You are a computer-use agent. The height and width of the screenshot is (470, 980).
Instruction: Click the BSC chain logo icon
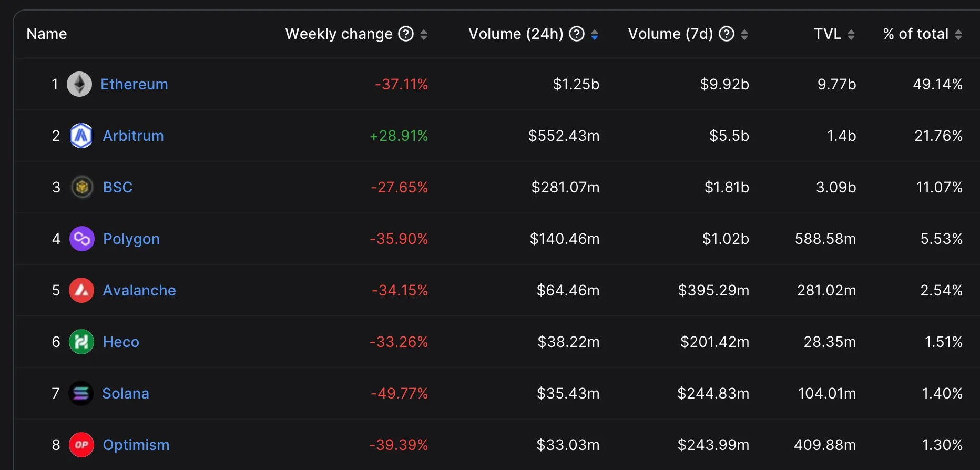(81, 187)
